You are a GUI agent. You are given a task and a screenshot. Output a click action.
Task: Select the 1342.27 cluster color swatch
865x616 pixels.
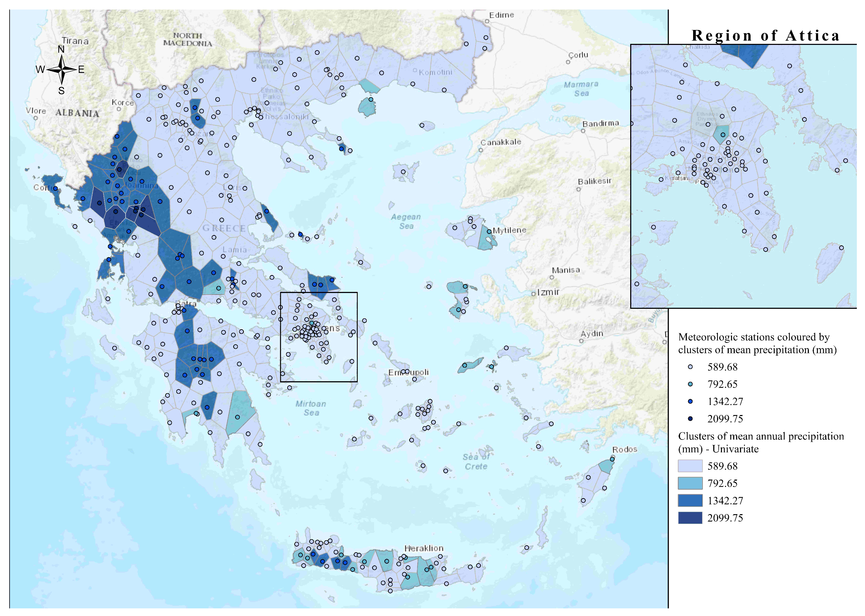[x=690, y=501]
